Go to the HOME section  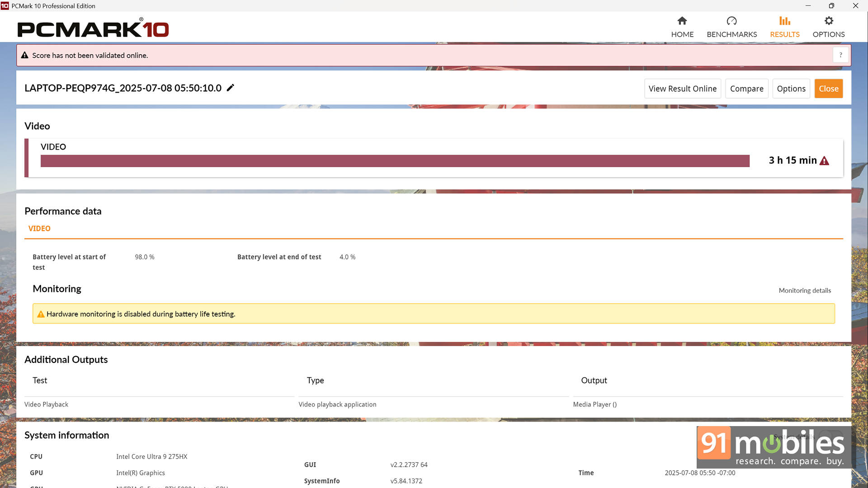tap(682, 27)
